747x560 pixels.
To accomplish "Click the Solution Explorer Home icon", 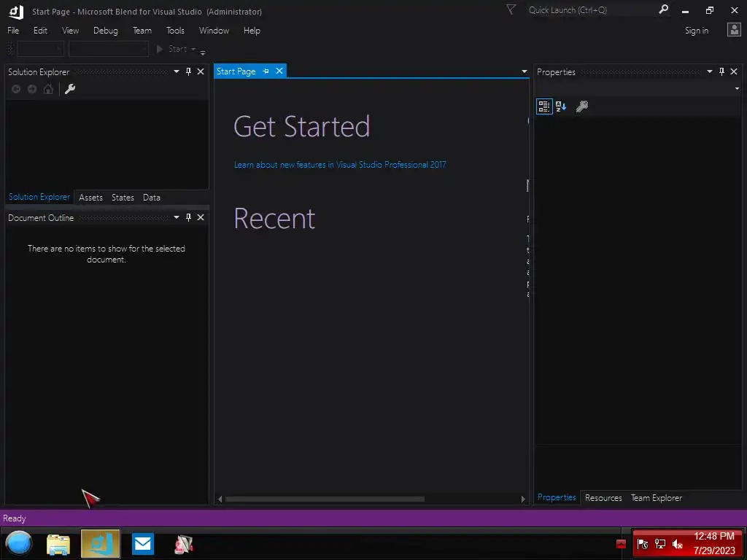I will click(x=48, y=89).
